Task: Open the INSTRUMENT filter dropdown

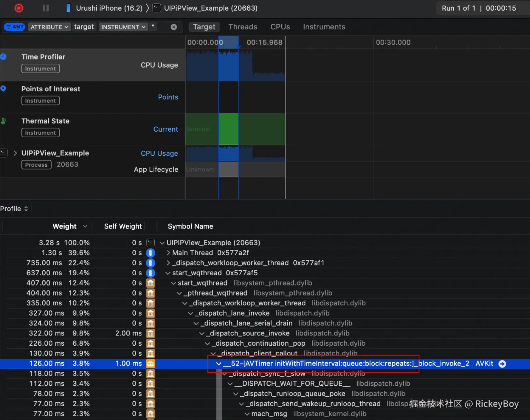Action: [123, 27]
